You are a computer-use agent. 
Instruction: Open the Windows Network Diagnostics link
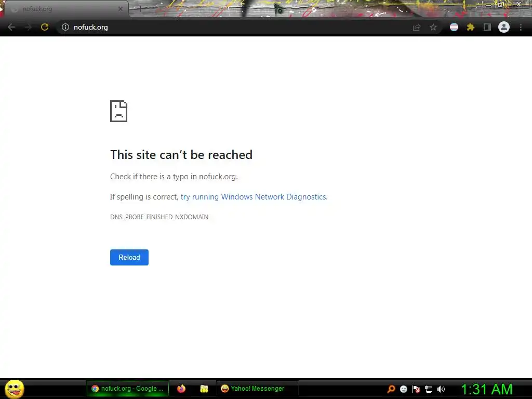pos(254,197)
